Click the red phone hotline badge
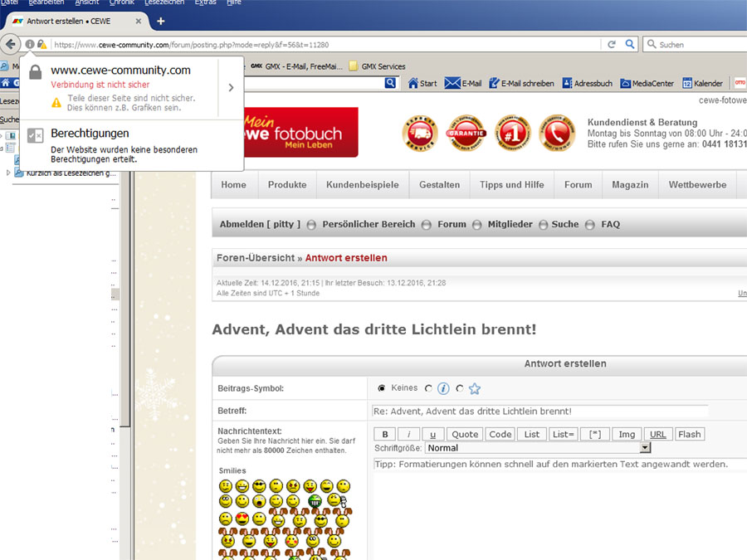This screenshot has height=560, width=747. [x=557, y=134]
